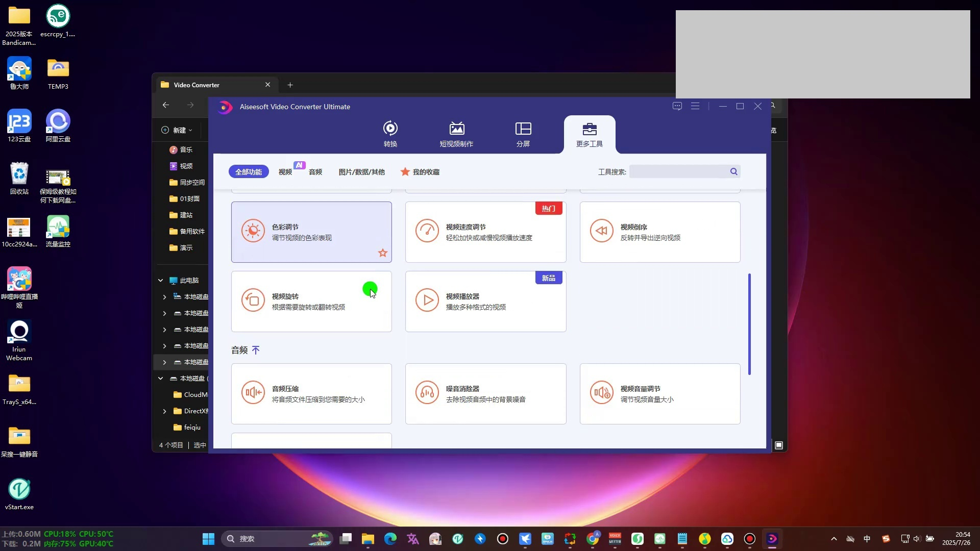Collapse the 音频 section arrow

(x=256, y=350)
